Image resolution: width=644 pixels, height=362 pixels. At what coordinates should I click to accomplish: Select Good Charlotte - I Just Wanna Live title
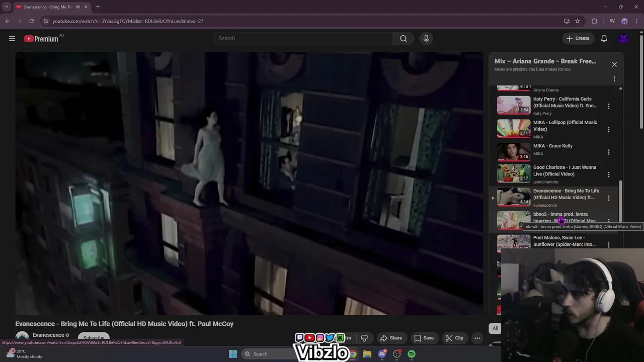tap(565, 170)
